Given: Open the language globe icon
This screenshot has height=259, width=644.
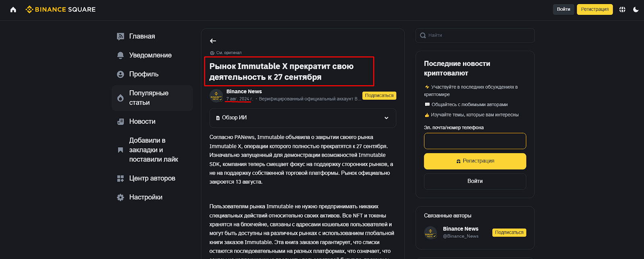Looking at the screenshot, I should coord(622,9).
